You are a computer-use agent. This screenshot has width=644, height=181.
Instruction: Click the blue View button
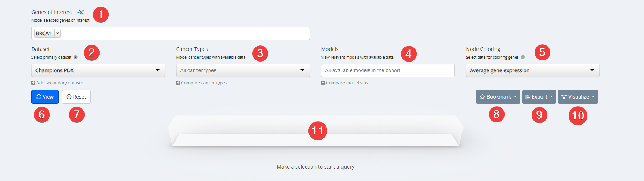pos(45,97)
